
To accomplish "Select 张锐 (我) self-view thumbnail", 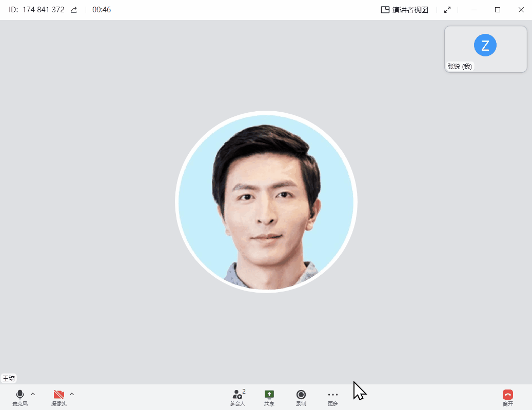I will coord(485,49).
